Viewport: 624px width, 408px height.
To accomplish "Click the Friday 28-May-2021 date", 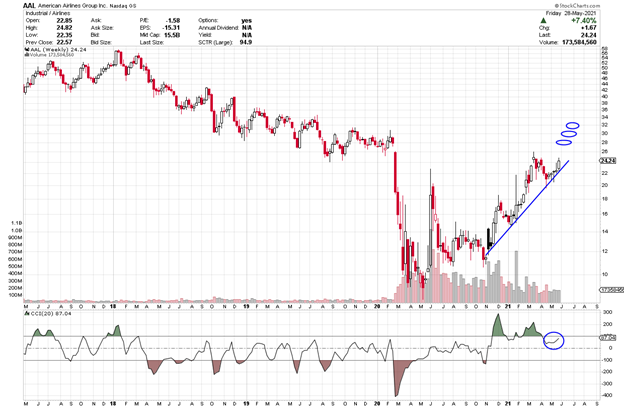I will coord(571,13).
